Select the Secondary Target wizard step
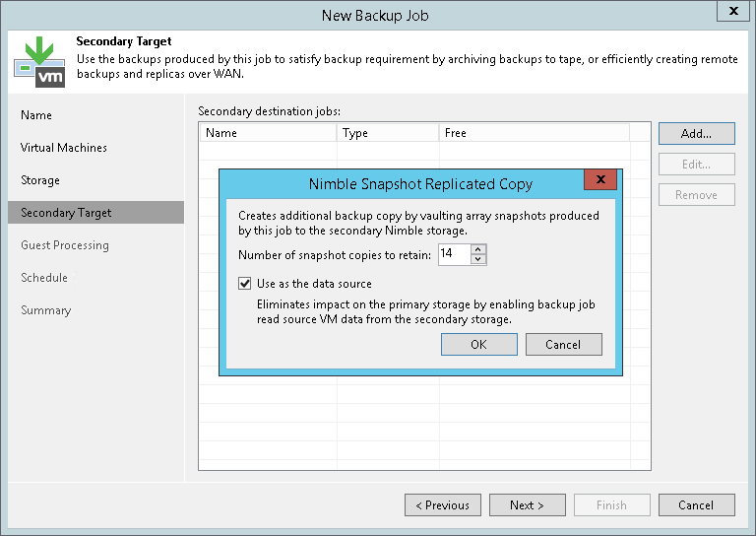The height and width of the screenshot is (536, 756). point(95,213)
